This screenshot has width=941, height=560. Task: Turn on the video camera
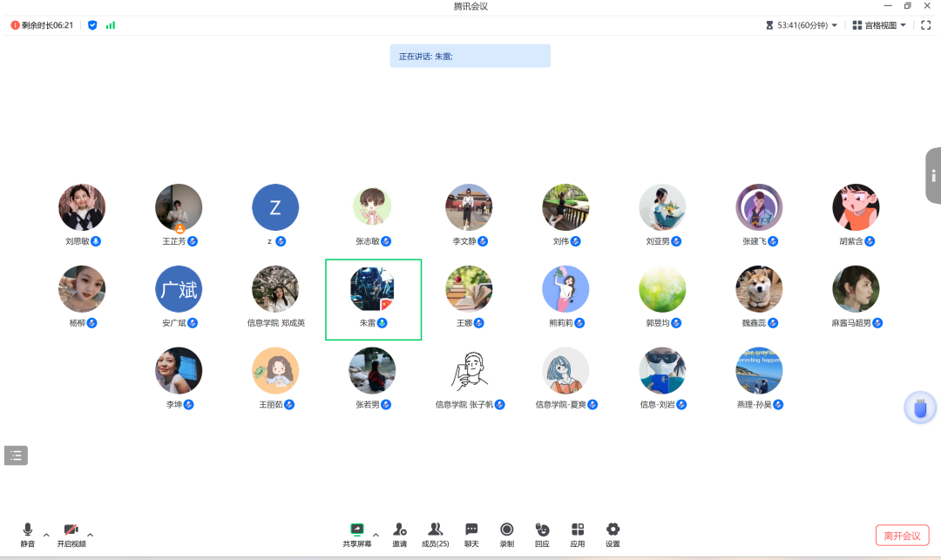click(x=71, y=530)
